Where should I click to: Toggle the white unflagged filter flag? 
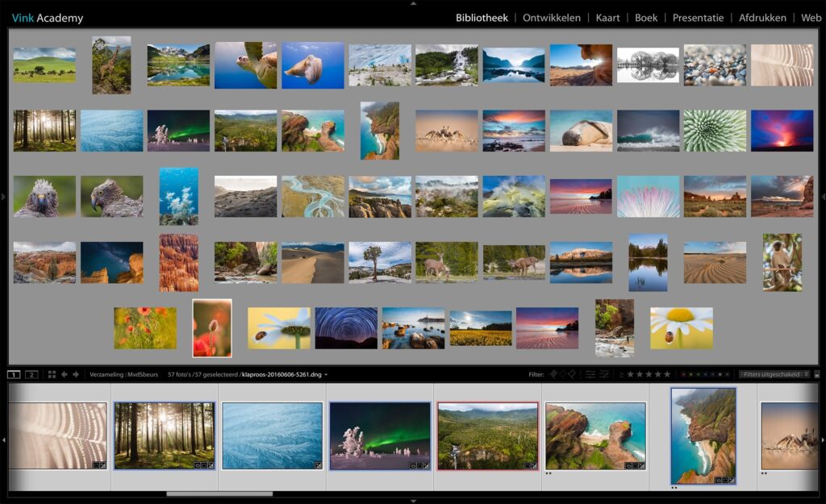click(562, 374)
